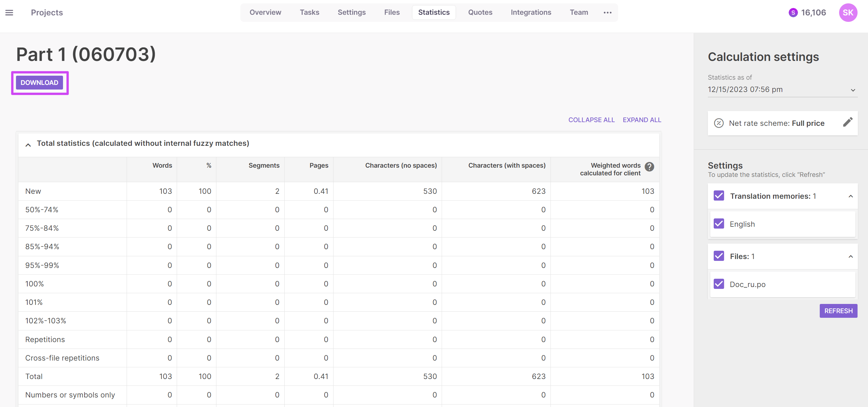Open more tabs ellipsis menu

pos(607,13)
